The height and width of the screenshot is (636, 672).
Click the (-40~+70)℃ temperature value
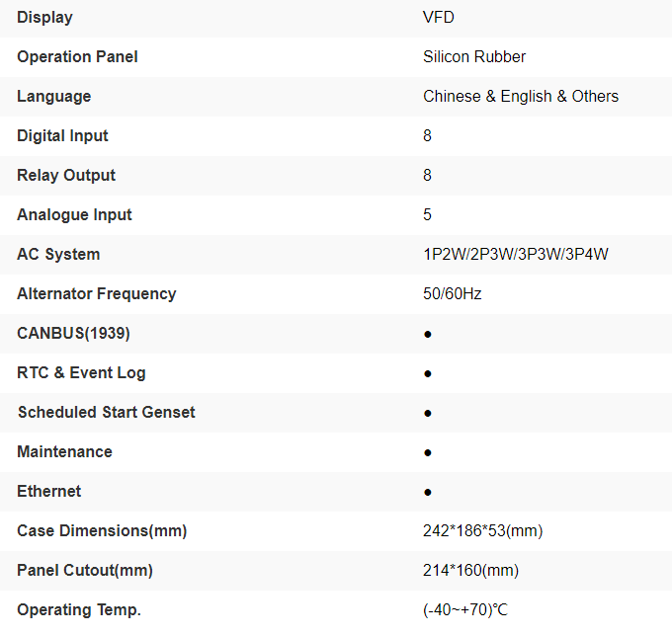click(x=465, y=609)
